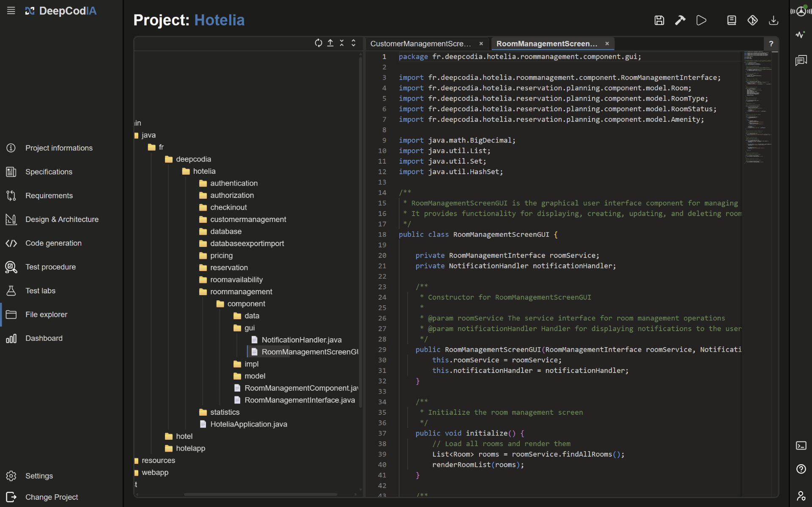This screenshot has height=507, width=812.
Task: Select the RoomManagementScreen tab
Action: coord(547,44)
